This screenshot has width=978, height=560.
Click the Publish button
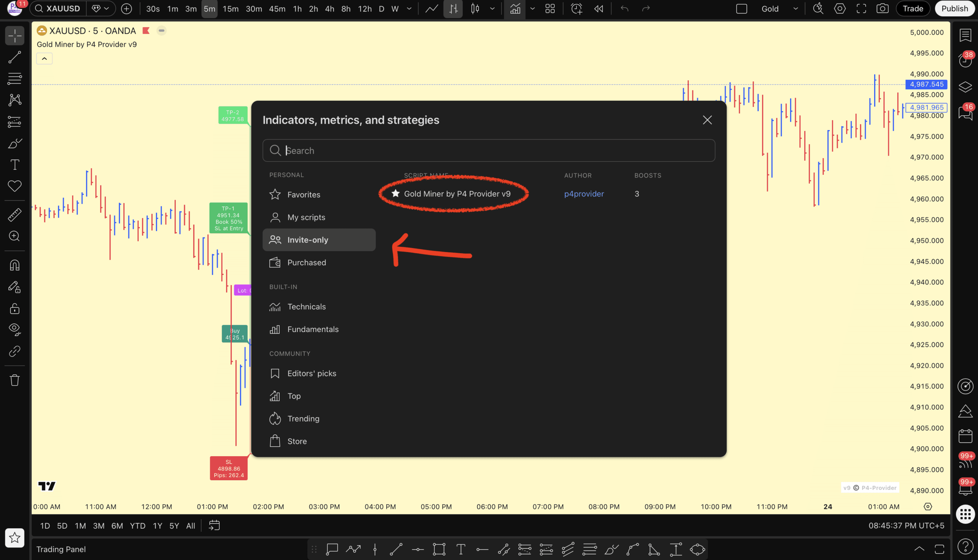[x=954, y=8]
